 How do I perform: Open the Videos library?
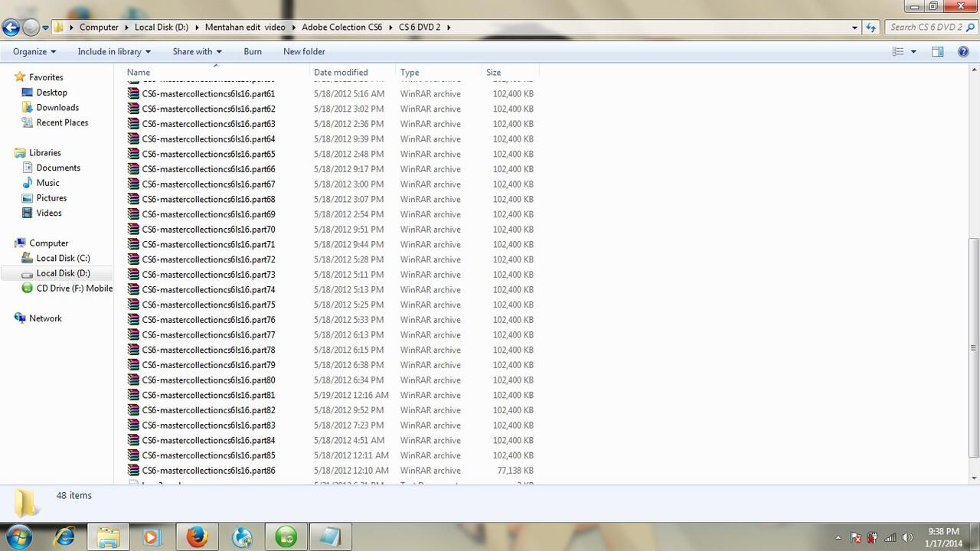49,213
